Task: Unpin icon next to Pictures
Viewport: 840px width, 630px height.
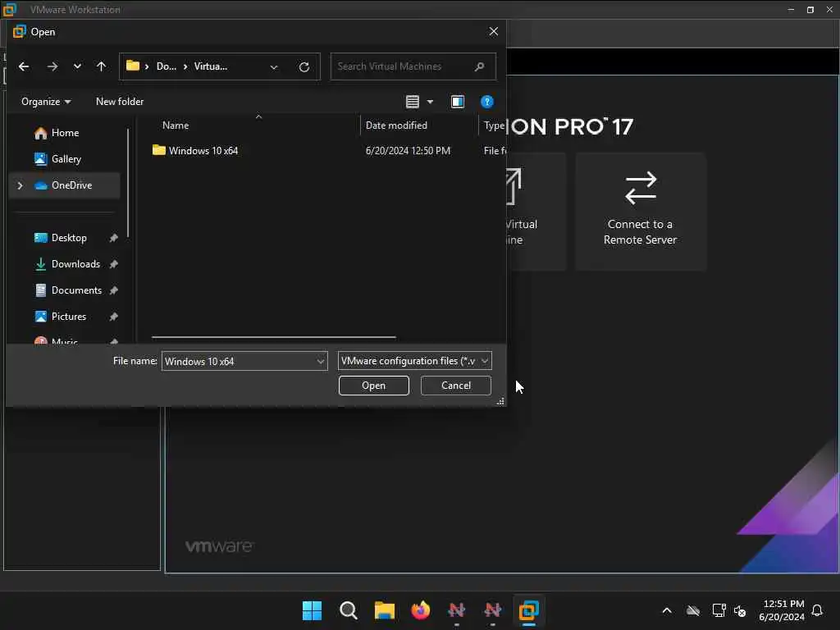Action: coord(113,317)
